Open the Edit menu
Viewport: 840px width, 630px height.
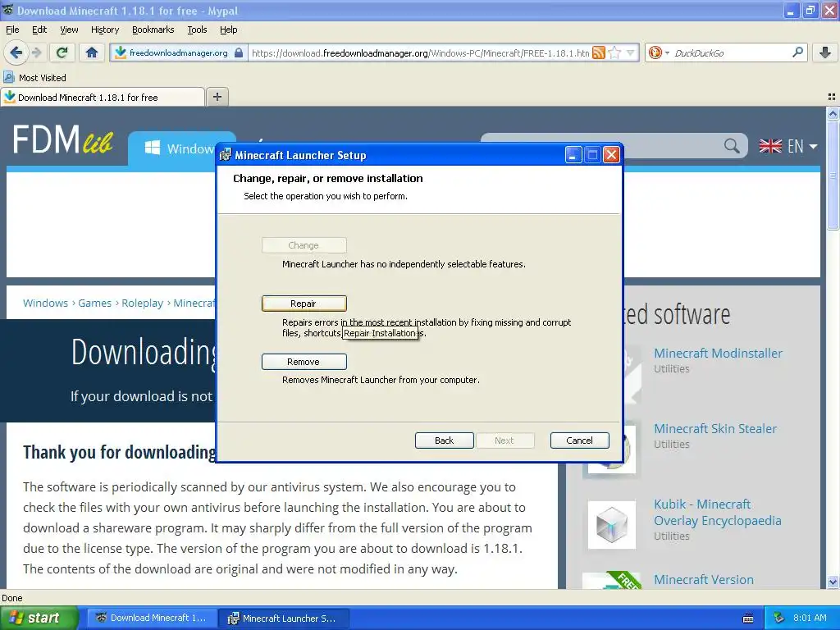click(x=39, y=30)
